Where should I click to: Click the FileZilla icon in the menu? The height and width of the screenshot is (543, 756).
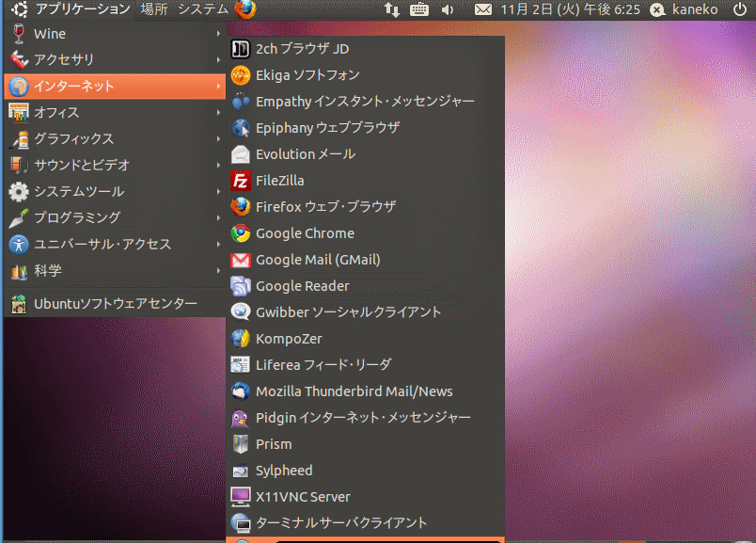click(240, 181)
